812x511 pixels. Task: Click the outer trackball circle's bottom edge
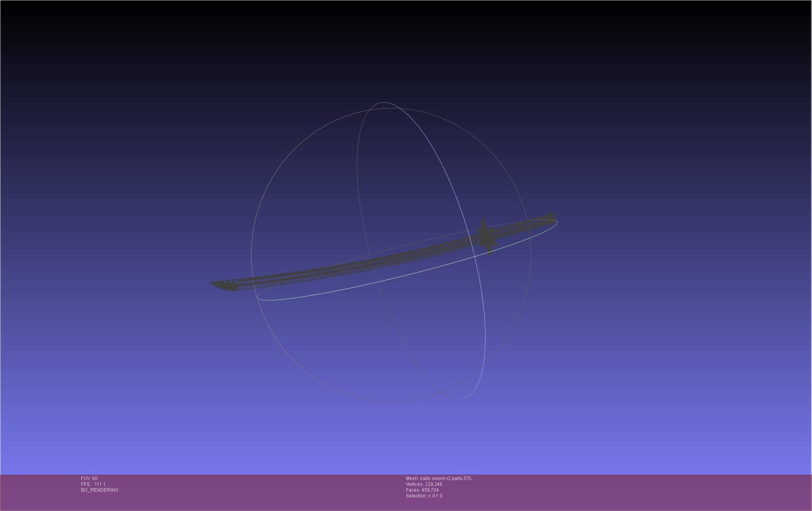391,401
